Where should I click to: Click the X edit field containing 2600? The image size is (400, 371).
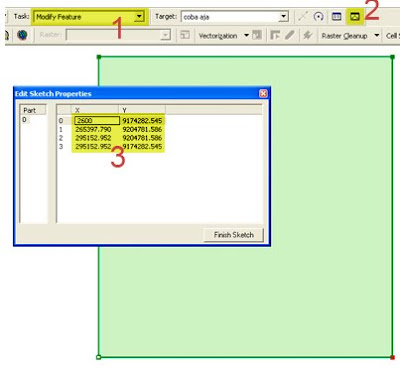(x=97, y=120)
